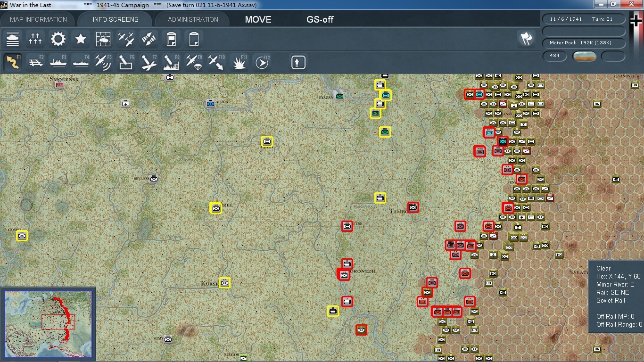Click the Voronezh city label
This screenshot has height=362, width=644.
(x=363, y=271)
